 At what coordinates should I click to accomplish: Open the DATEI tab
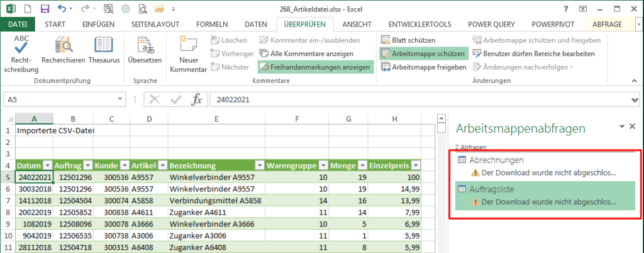click(18, 25)
